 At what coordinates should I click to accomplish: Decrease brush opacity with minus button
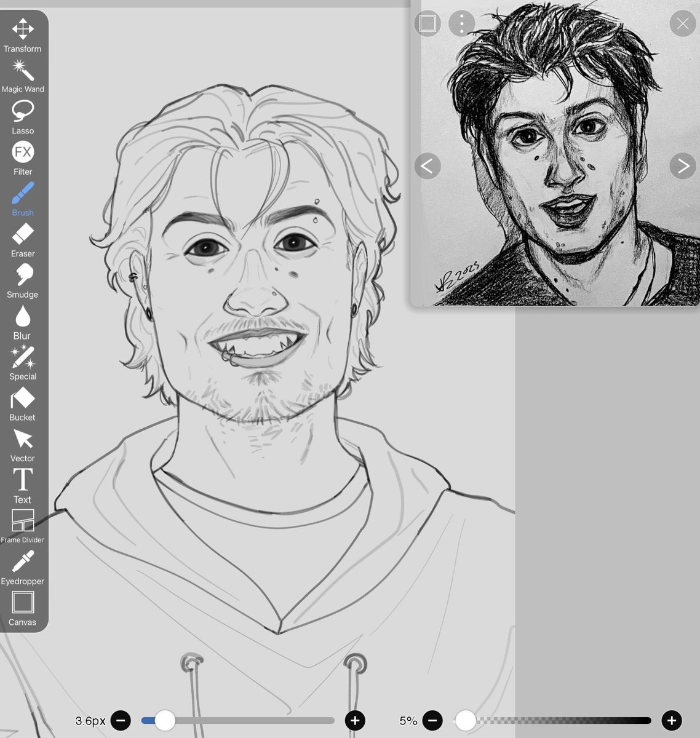432,720
